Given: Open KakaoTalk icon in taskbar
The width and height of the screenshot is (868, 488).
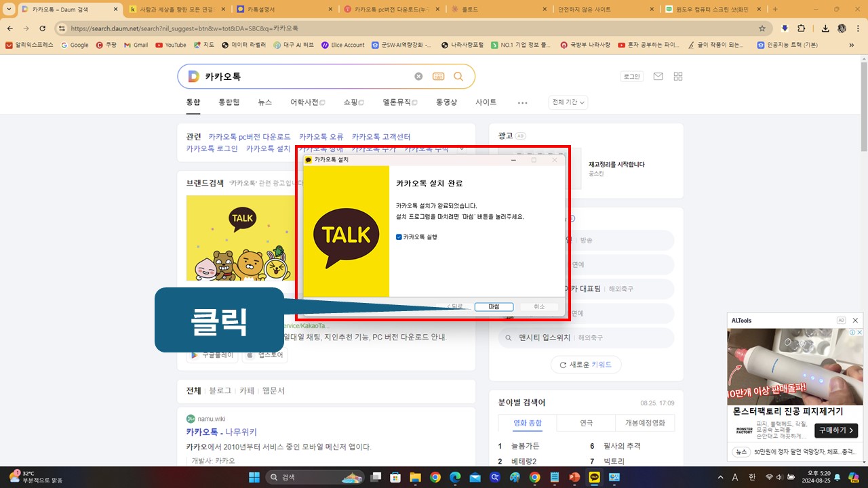Looking at the screenshot, I should 595,477.
